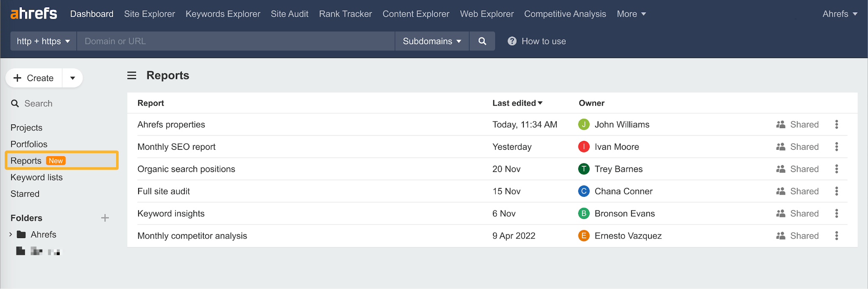This screenshot has width=868, height=289.
Task: Click the ahrefs logo
Action: (x=34, y=14)
